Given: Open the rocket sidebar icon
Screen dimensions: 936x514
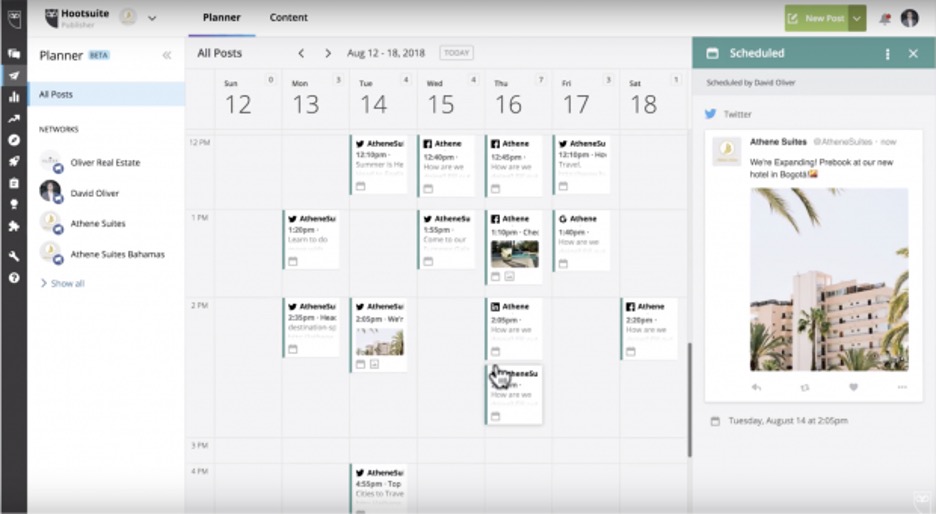Looking at the screenshot, I should click(x=14, y=161).
